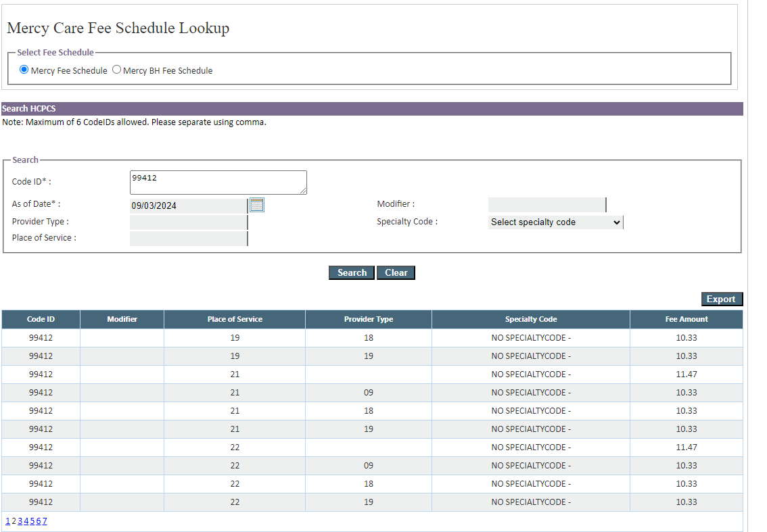Click provider type 19 in place of service 19 row
Screen dimensions: 767x532
click(x=369, y=356)
